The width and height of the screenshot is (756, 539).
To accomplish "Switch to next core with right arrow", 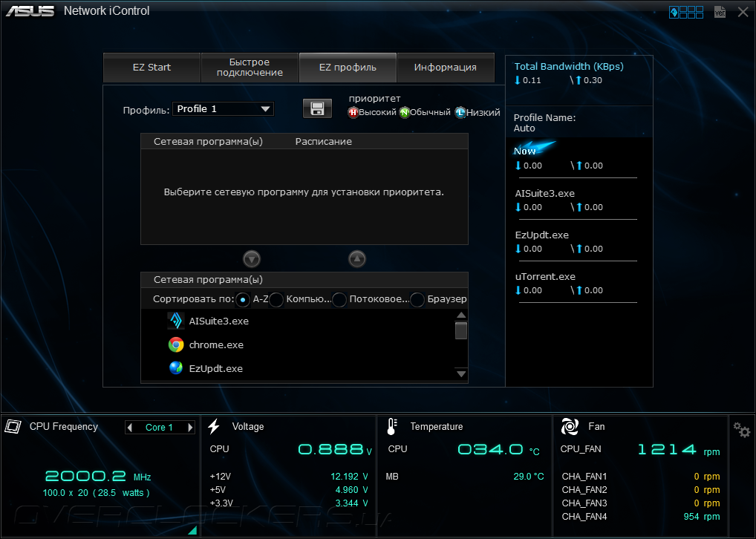I will [x=190, y=427].
